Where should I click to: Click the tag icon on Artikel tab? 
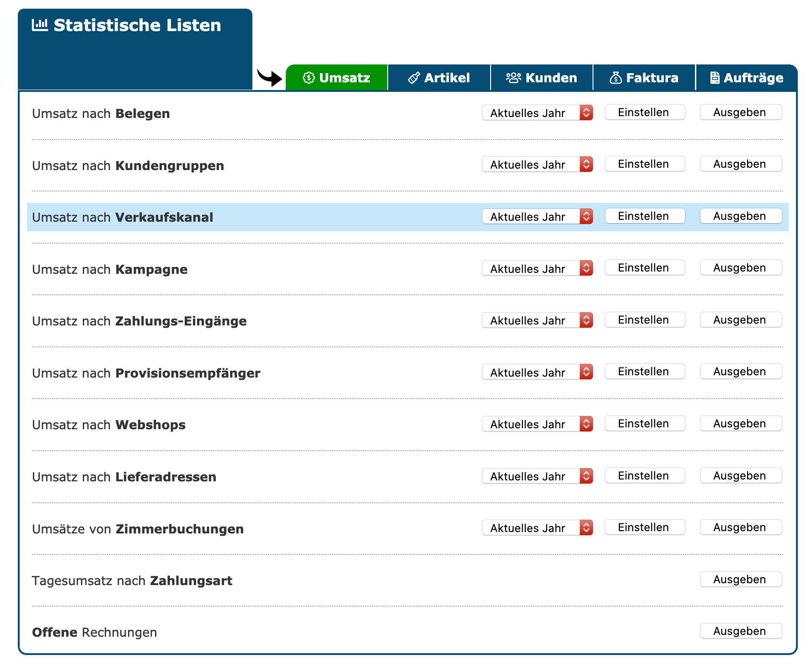point(414,78)
